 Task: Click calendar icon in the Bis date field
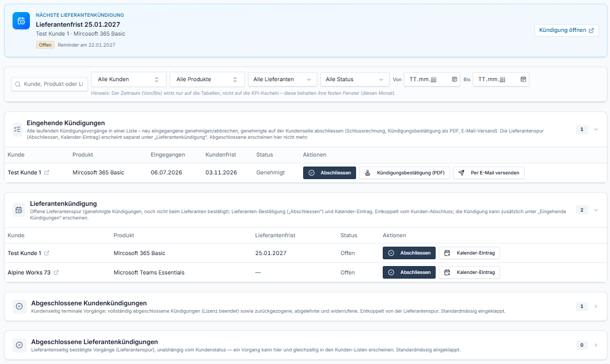tap(523, 80)
